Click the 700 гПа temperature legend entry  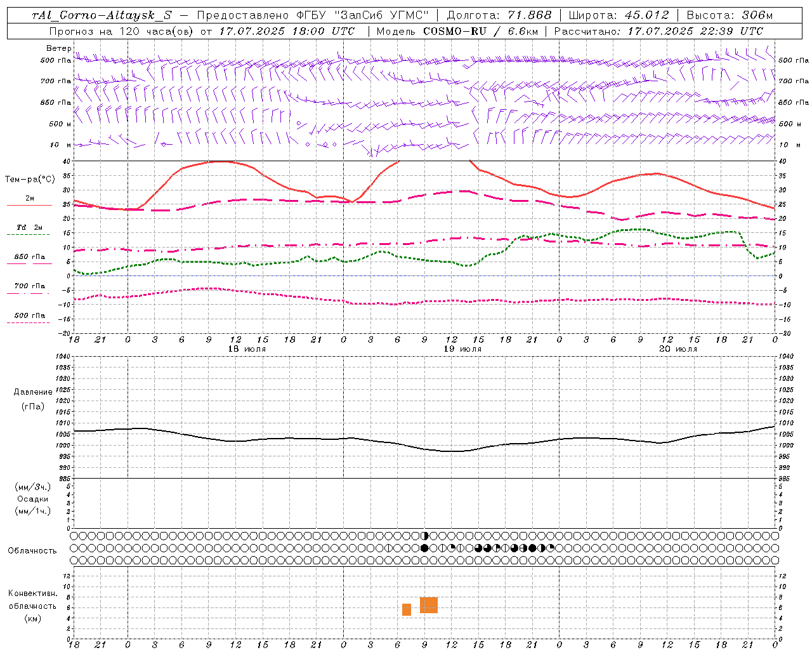pos(29,286)
